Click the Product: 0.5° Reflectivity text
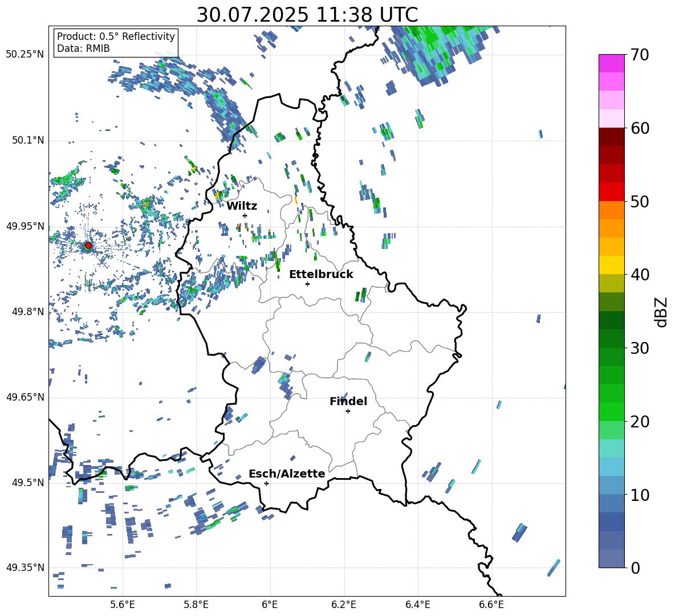The image size is (675, 616). (x=116, y=36)
